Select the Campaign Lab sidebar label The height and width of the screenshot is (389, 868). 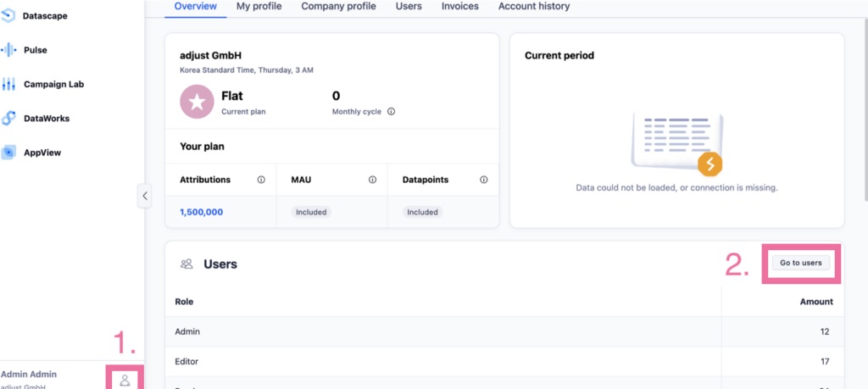(53, 84)
